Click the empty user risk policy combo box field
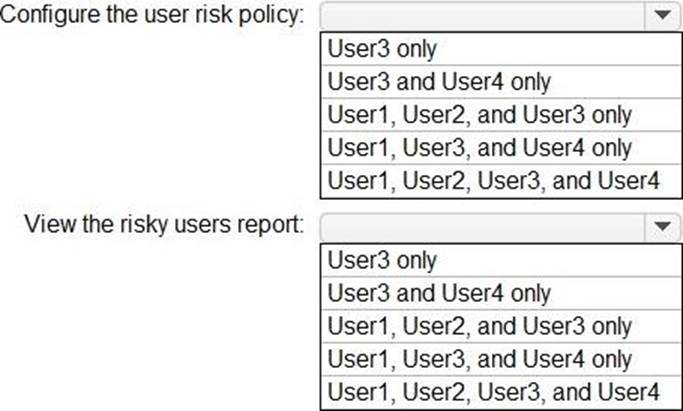This screenshot has width=683, height=411. [480, 17]
